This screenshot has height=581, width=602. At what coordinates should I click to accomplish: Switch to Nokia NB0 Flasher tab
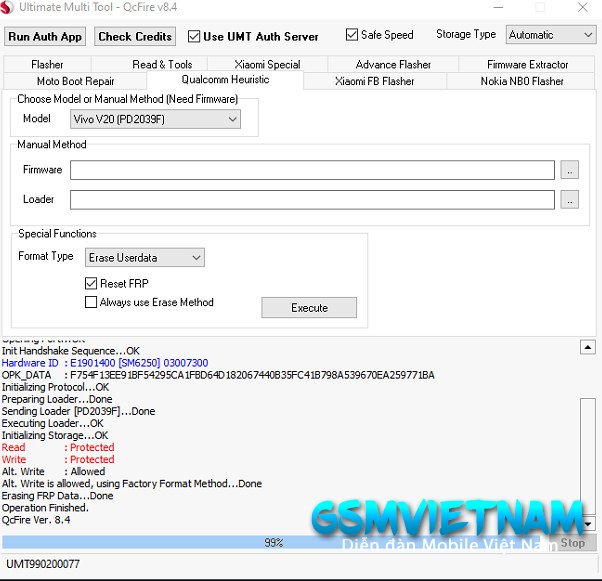(521, 81)
